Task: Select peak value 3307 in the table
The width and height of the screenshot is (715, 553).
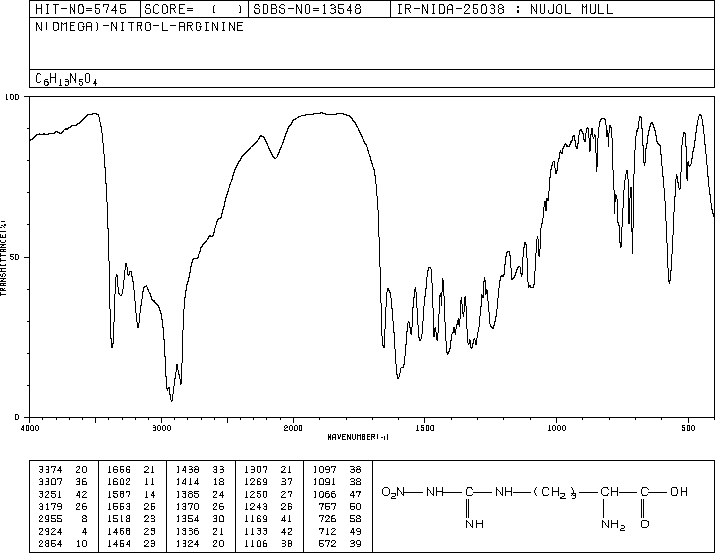Action: [x=50, y=481]
